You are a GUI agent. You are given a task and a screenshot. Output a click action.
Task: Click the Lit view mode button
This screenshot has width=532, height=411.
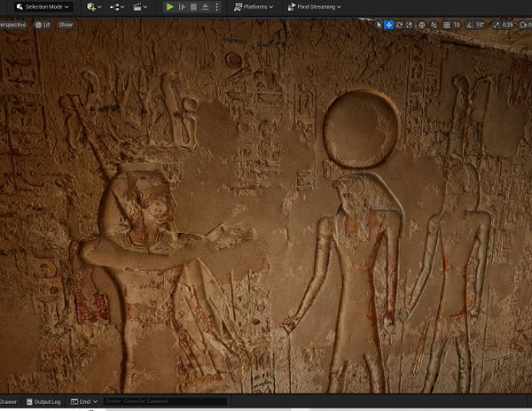coord(43,25)
